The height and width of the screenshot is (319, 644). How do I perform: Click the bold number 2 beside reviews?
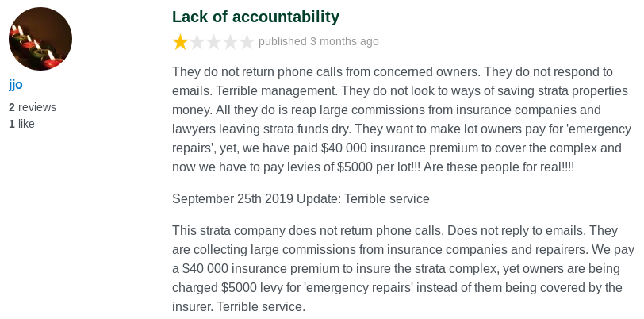point(11,107)
